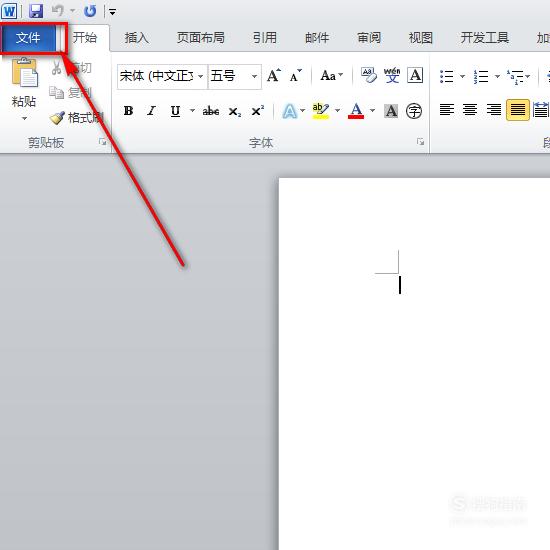
Task: Open the 剪贴板 dialog launcher
Action: click(x=102, y=142)
